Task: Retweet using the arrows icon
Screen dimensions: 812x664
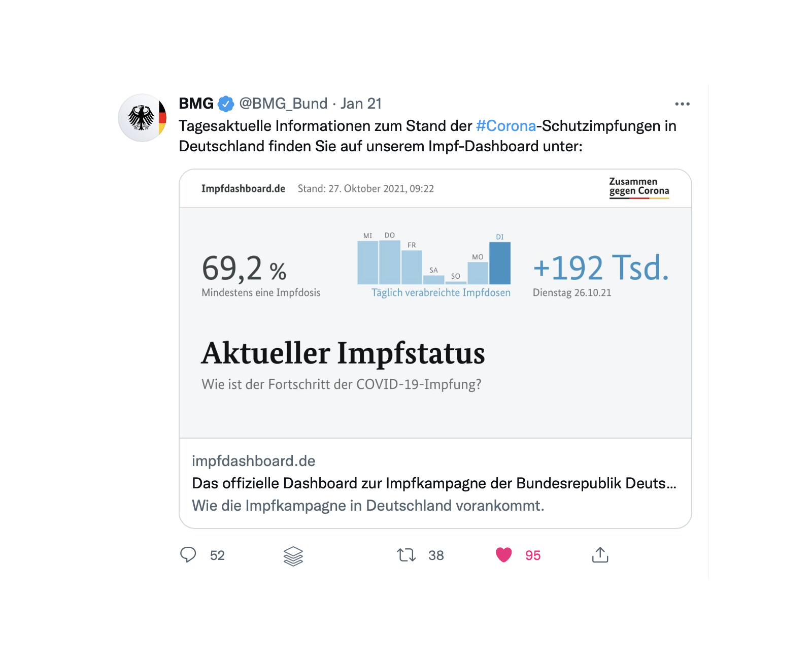Action: [x=407, y=555]
